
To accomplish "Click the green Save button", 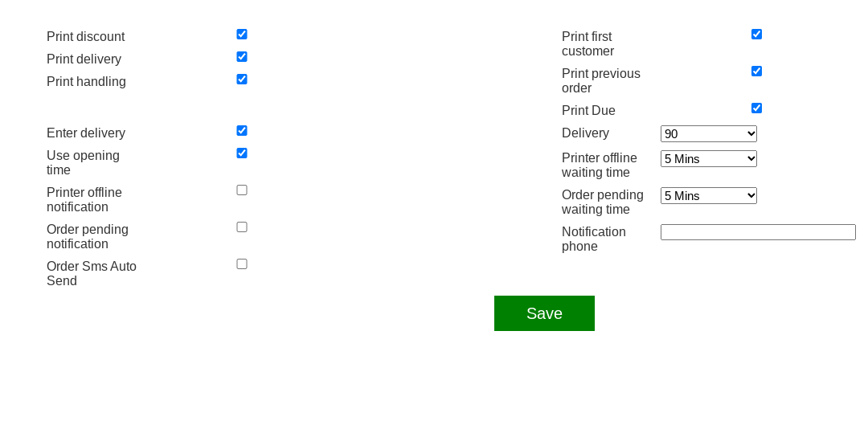I will coord(544,313).
